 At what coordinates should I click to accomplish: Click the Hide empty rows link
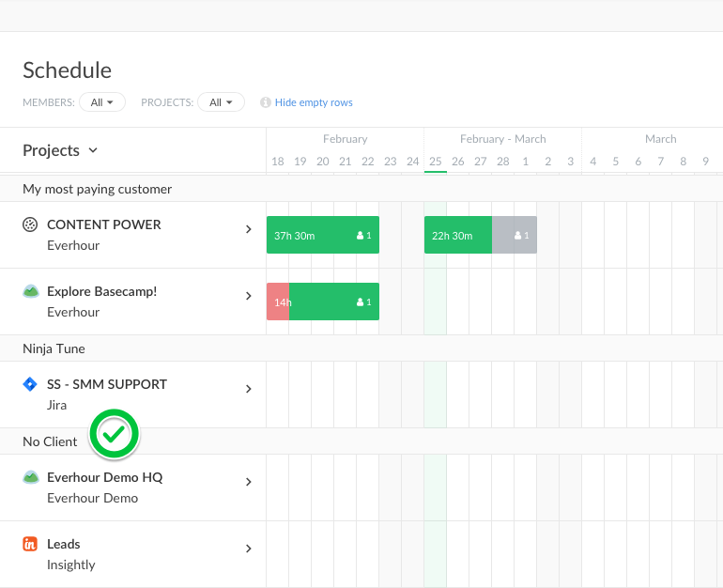314,102
